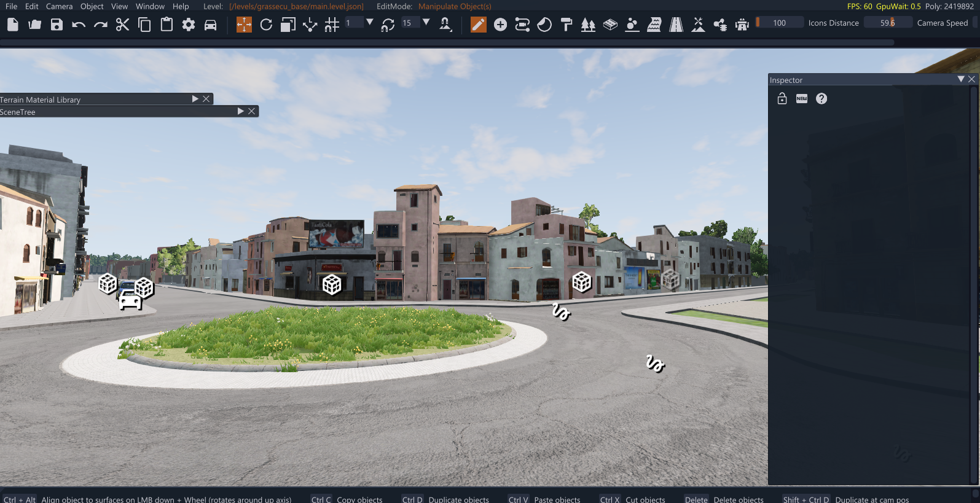Click the open folder icon
The image size is (980, 503).
34,25
